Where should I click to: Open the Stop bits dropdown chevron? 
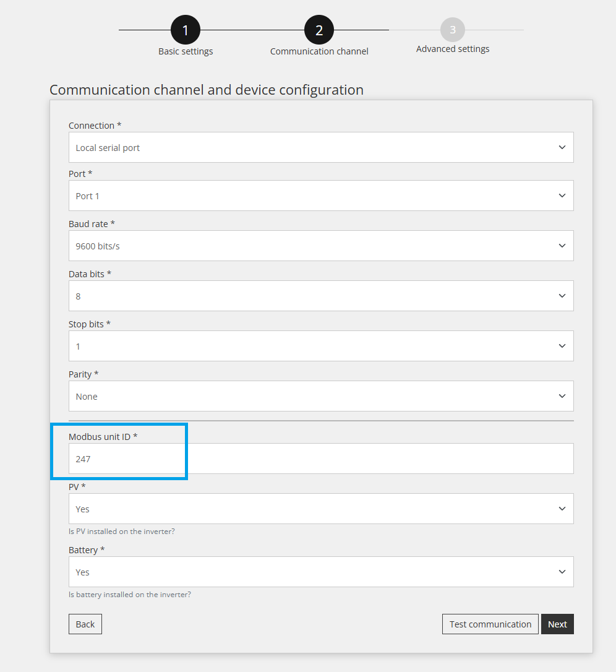562,346
